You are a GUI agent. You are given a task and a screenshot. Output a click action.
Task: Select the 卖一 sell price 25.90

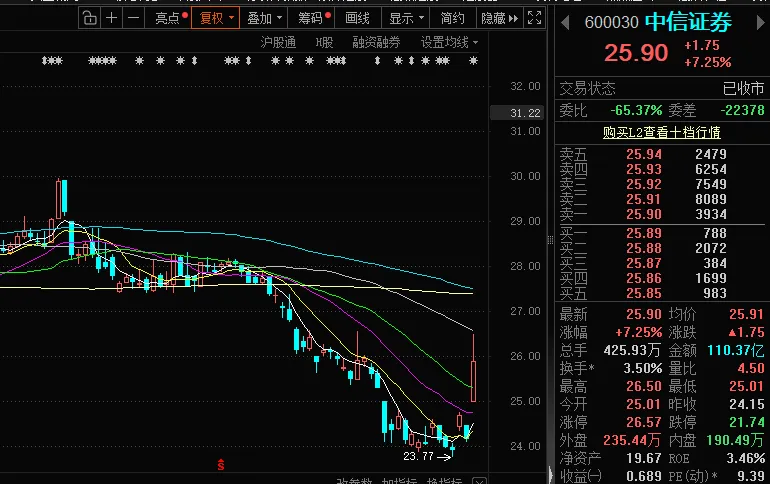point(644,214)
